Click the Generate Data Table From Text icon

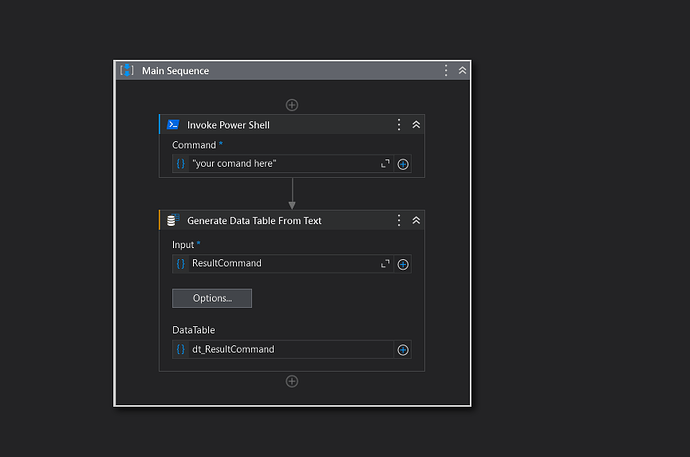click(173, 220)
